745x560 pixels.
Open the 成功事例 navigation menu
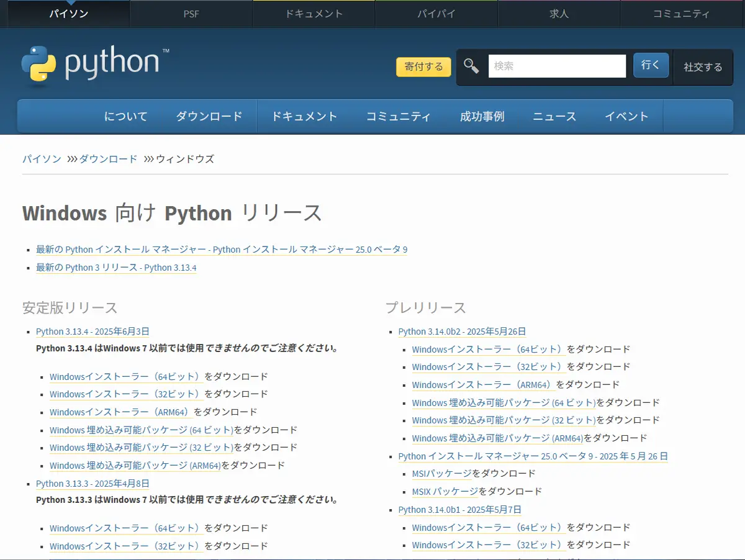coord(482,116)
